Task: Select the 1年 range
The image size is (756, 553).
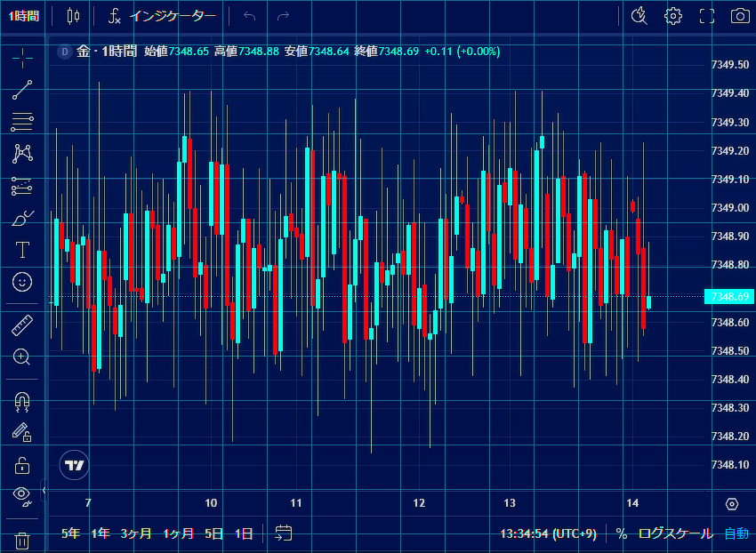Action: pos(101,533)
